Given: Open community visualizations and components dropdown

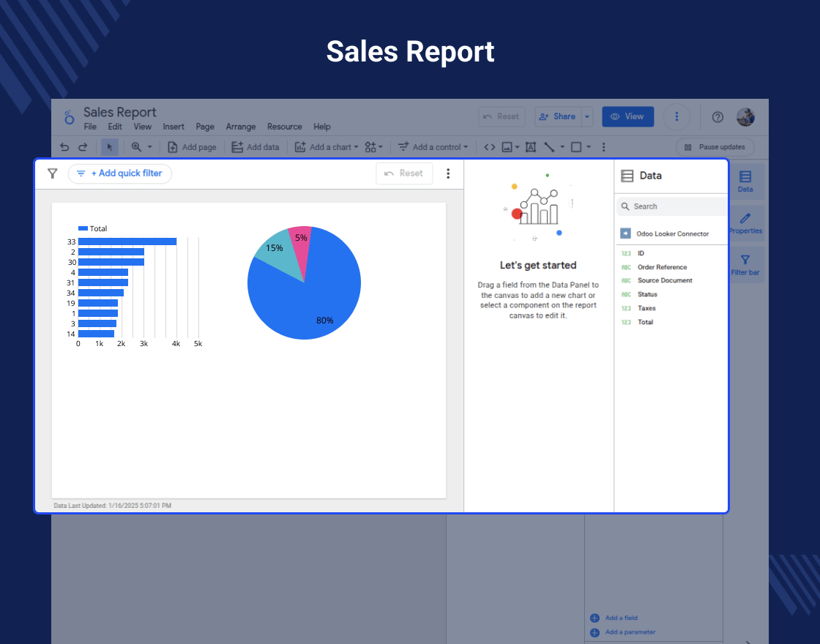Looking at the screenshot, I should [373, 147].
